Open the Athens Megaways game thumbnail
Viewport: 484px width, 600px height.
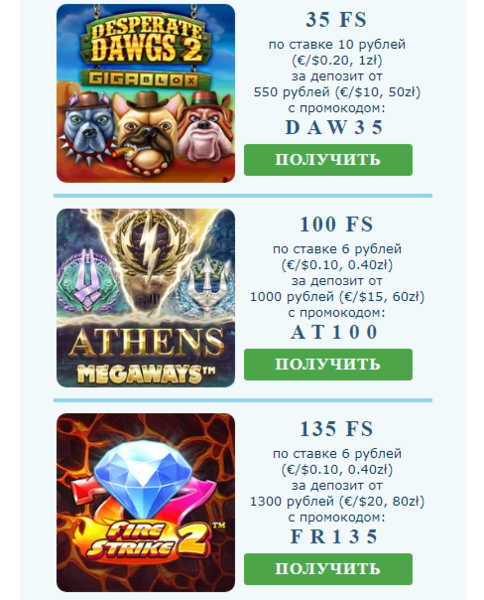pyautogui.click(x=146, y=298)
